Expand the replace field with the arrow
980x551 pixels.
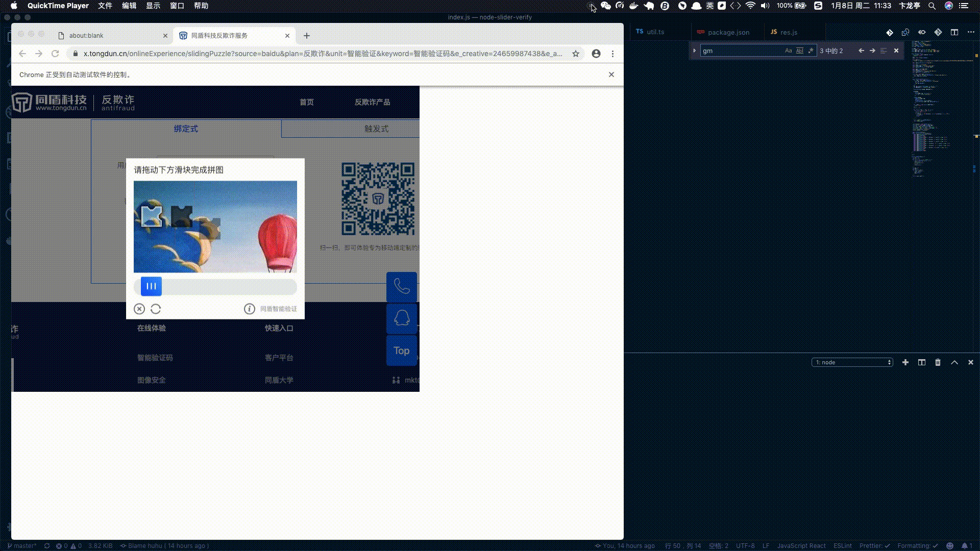694,51
